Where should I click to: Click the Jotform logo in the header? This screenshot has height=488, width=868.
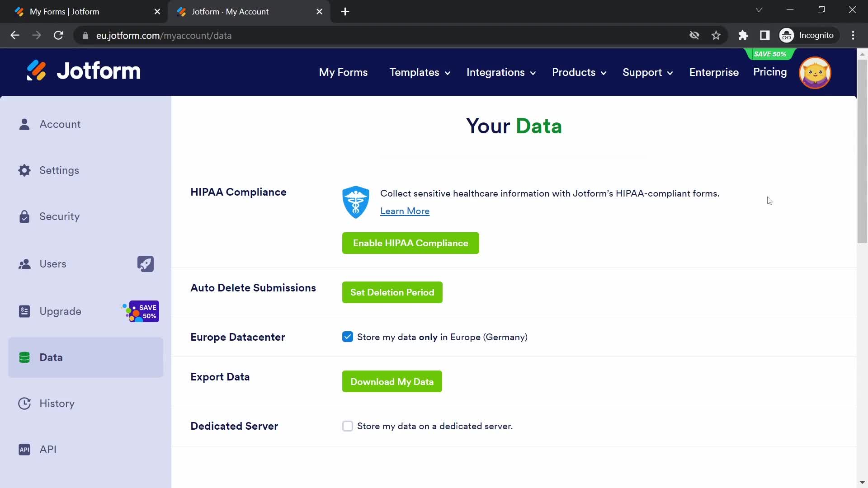pyautogui.click(x=84, y=71)
